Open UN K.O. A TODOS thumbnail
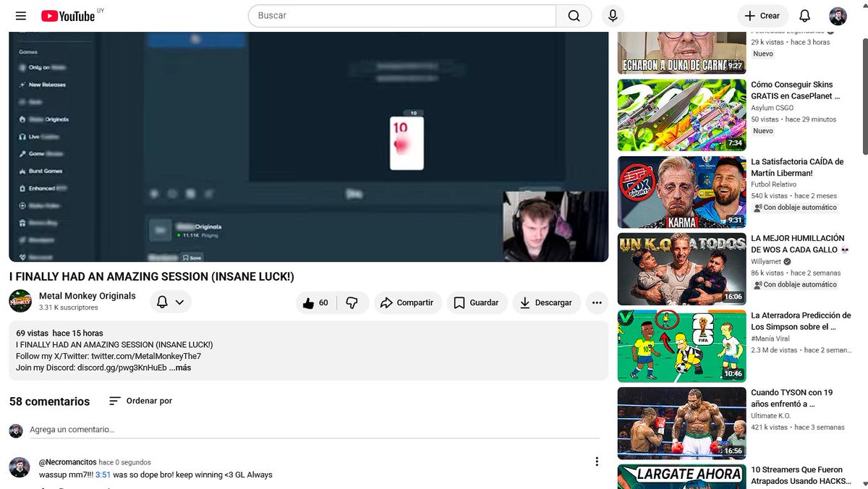Viewport: 868px width, 489px height. pos(681,269)
